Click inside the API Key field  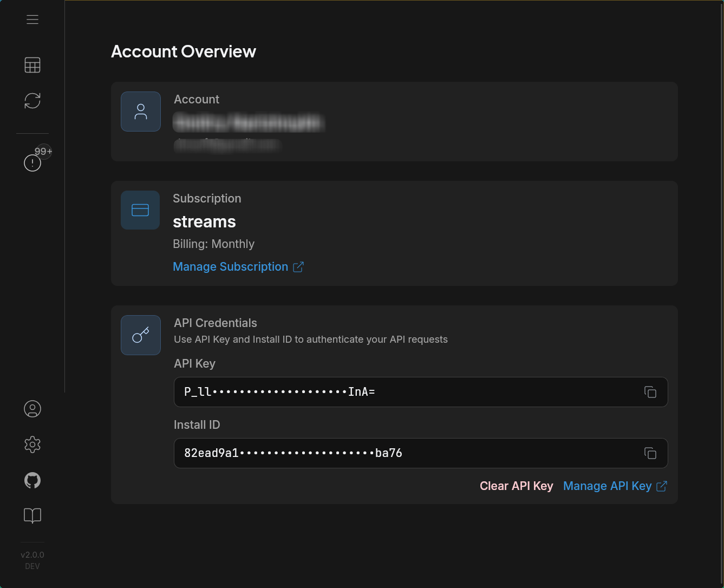421,392
